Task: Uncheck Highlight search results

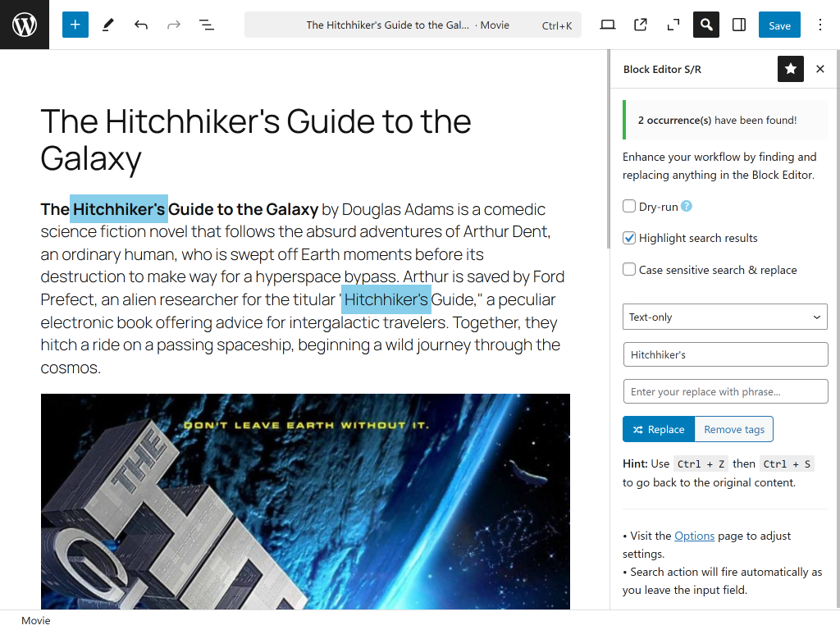Action: (629, 238)
